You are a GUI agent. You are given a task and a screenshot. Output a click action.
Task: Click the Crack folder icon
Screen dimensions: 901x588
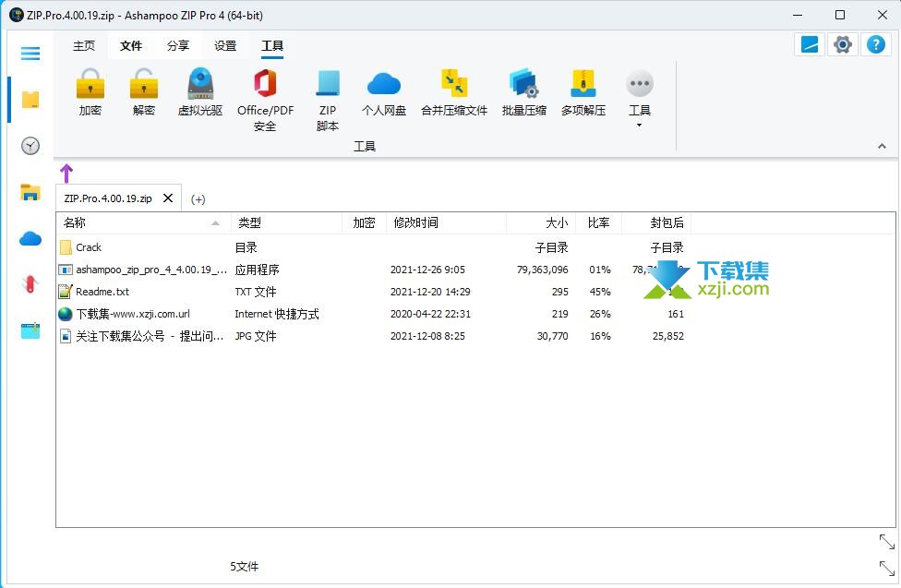tap(66, 247)
